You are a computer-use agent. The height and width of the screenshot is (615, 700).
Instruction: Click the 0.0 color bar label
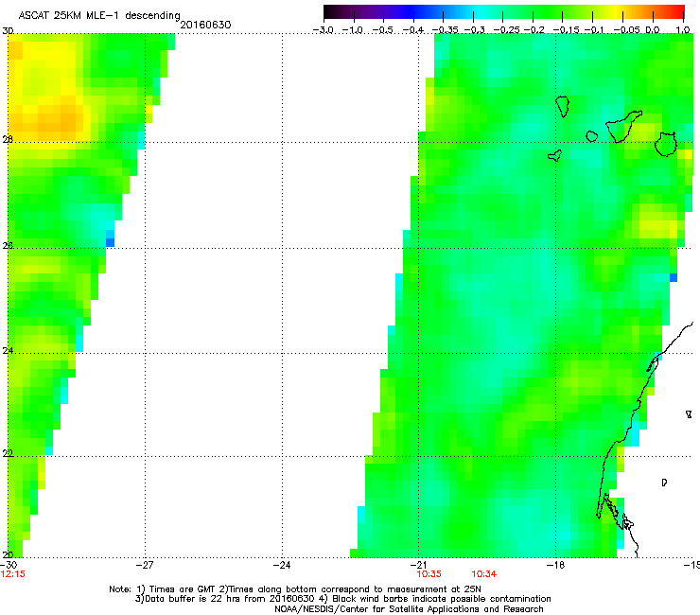tap(653, 30)
